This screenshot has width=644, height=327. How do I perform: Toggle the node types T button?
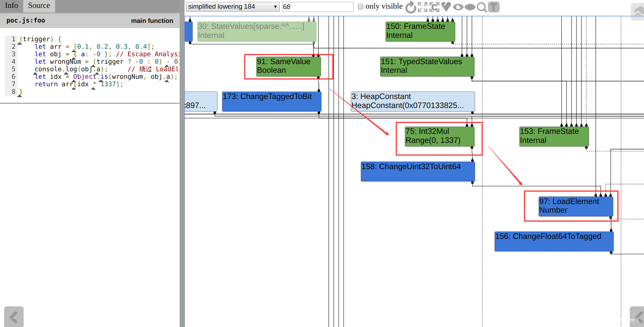(494, 7)
